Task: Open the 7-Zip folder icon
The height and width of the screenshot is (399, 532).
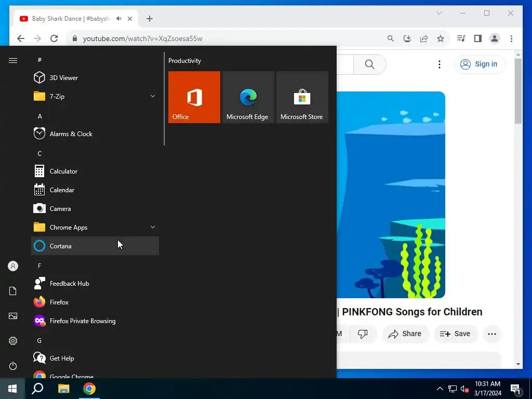Action: point(39,96)
